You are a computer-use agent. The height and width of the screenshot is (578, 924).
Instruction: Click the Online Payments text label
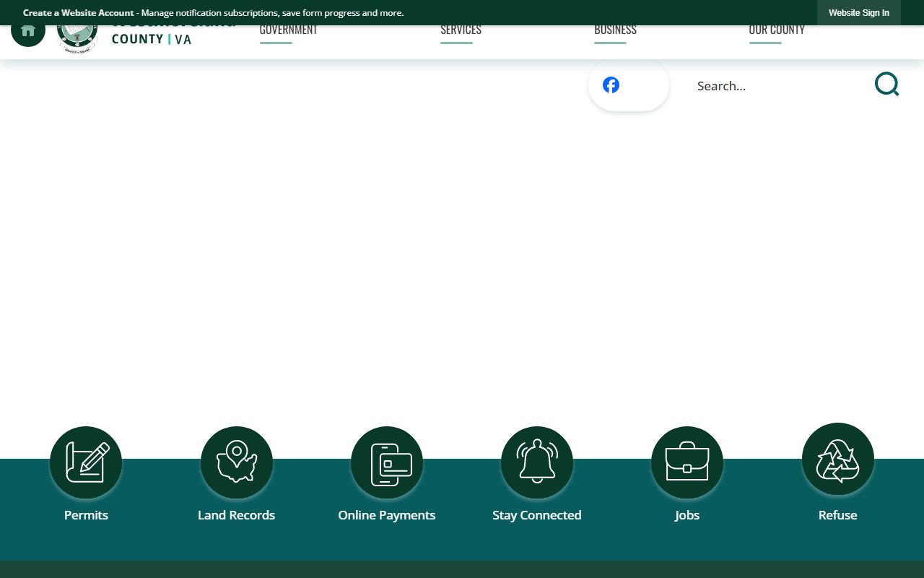pyautogui.click(x=386, y=515)
